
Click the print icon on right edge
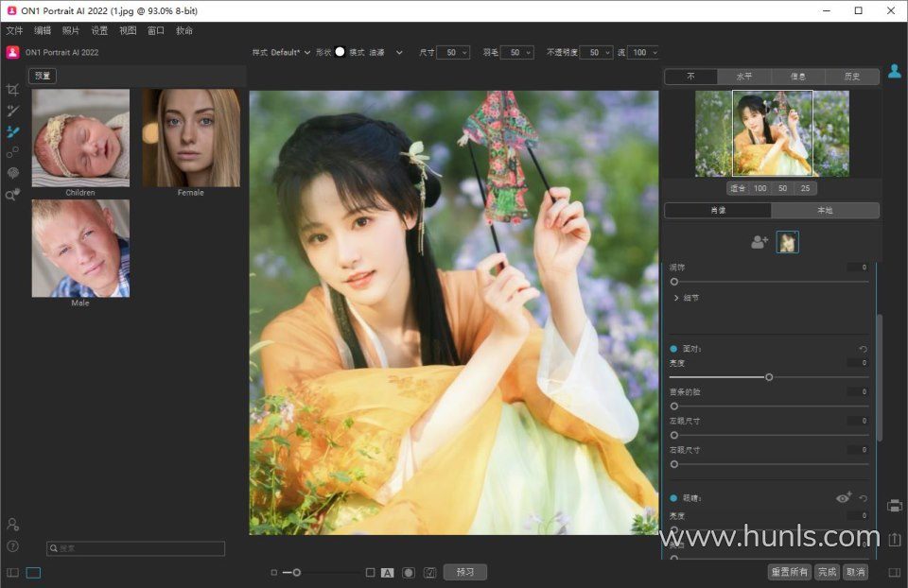[894, 506]
